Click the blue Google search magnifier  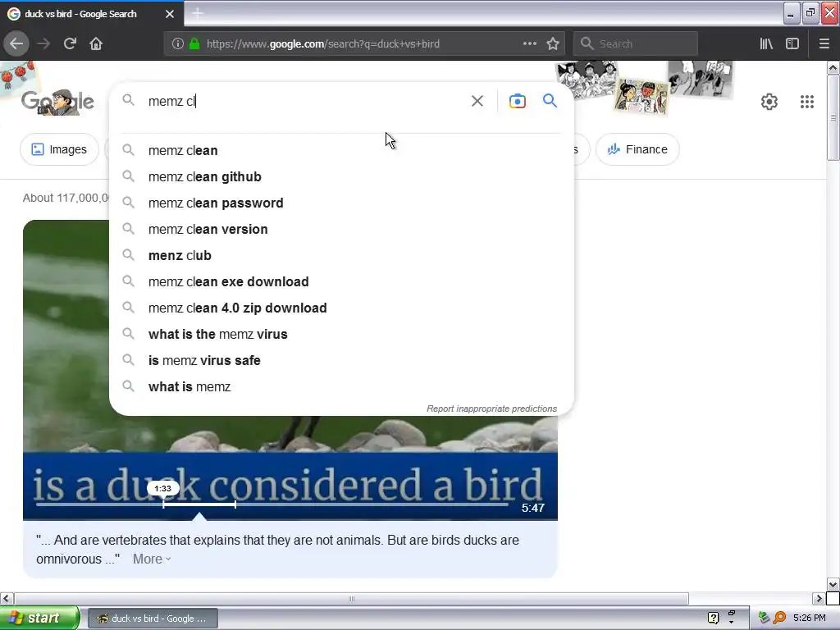point(550,100)
